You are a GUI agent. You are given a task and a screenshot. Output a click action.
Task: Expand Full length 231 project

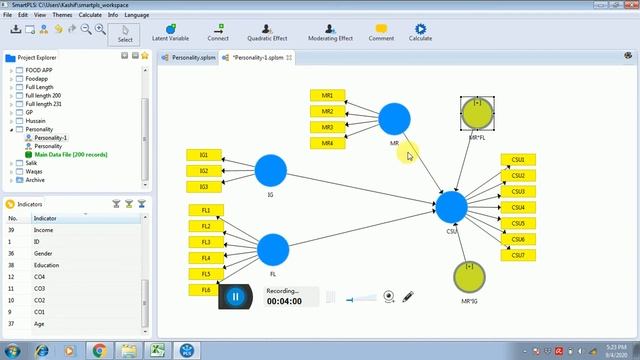[x=11, y=104]
